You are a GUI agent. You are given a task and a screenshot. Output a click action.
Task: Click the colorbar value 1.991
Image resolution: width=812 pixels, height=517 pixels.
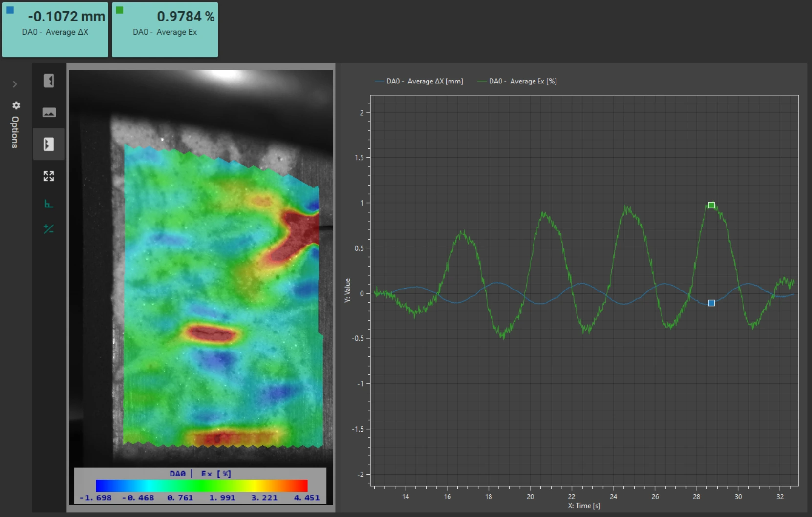(x=222, y=498)
